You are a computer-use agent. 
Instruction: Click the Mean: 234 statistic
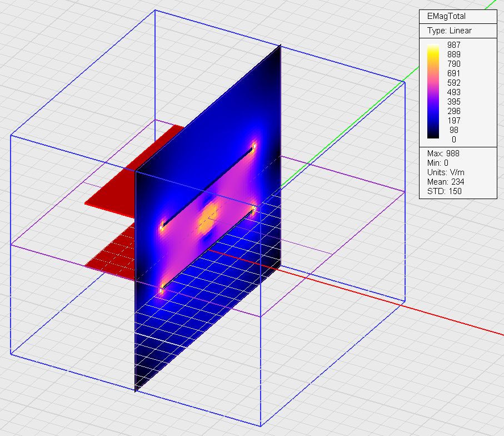point(446,182)
